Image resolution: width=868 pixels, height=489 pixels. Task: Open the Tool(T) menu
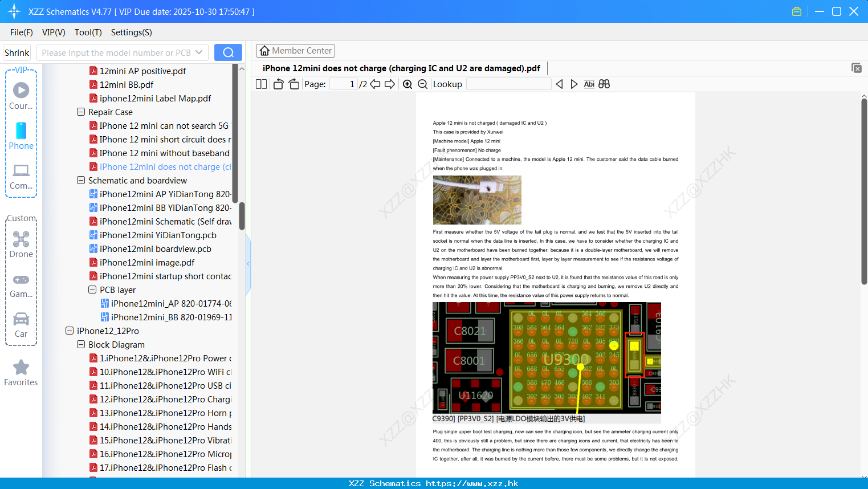[88, 32]
